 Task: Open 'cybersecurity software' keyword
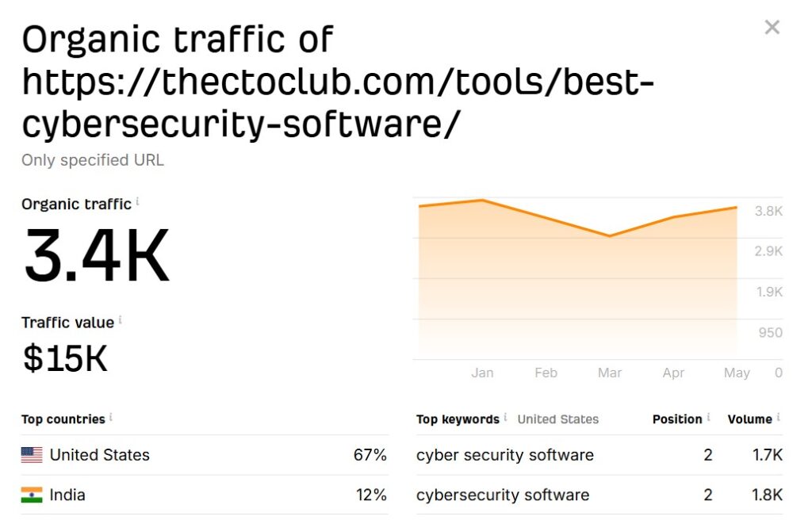[502, 495]
